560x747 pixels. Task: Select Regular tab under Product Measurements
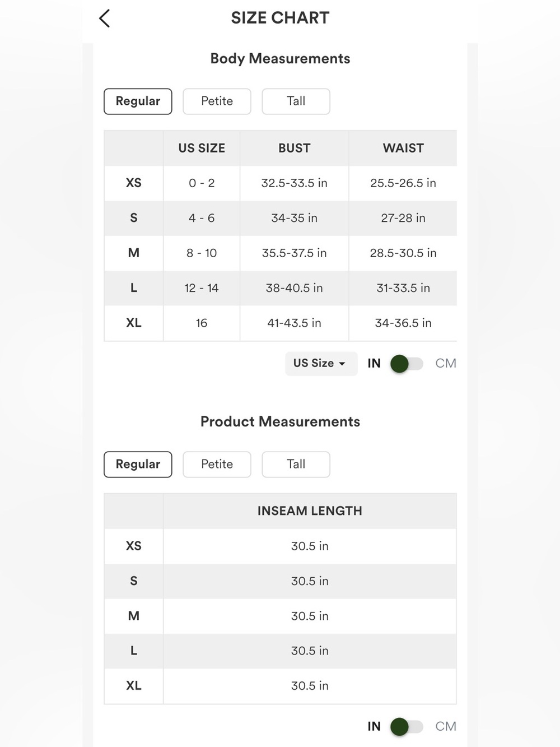pyautogui.click(x=138, y=465)
